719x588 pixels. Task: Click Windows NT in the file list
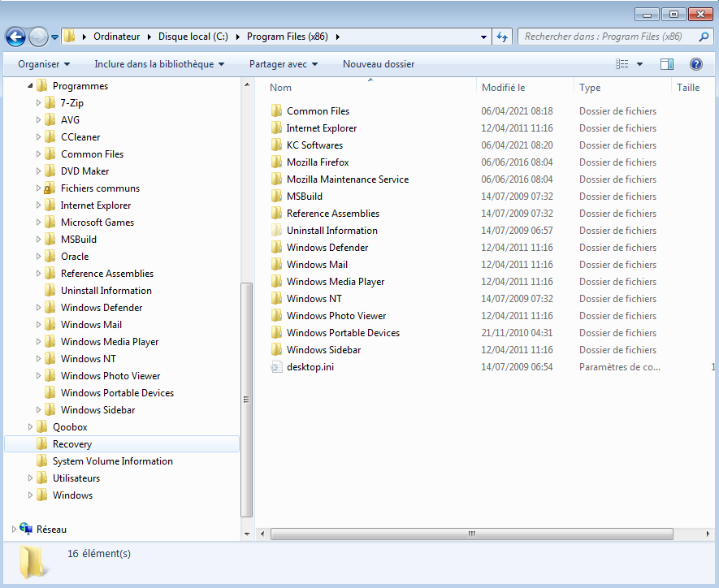click(x=314, y=298)
